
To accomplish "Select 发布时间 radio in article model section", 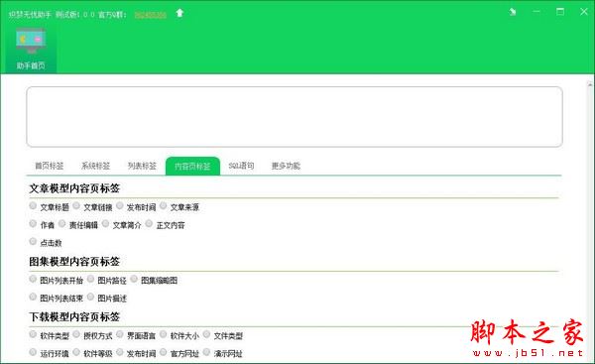I will click(120, 205).
